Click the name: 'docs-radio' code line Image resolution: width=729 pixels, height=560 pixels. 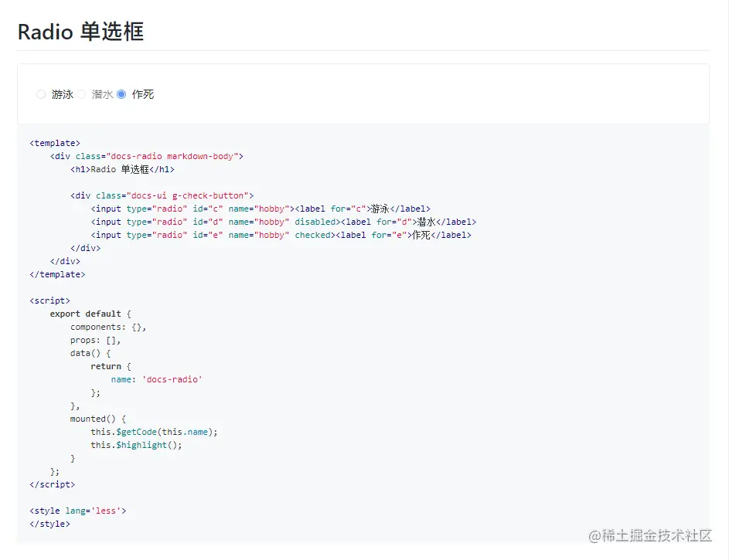[x=157, y=379]
